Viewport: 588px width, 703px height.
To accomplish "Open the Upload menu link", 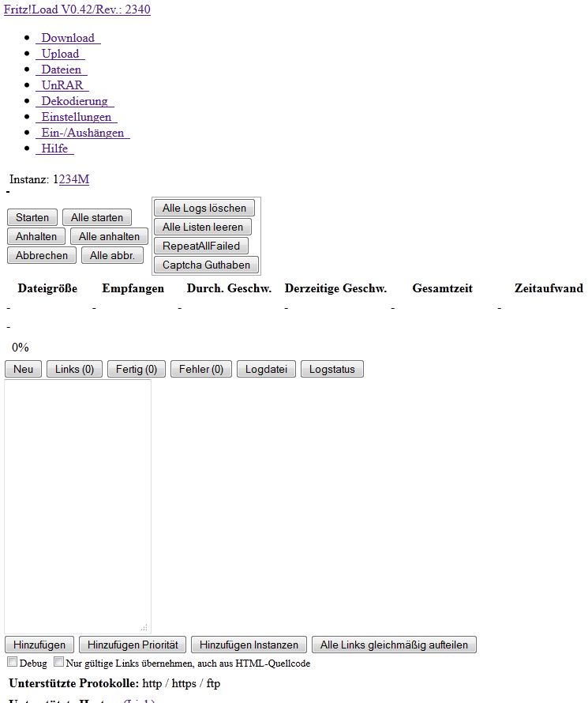I will point(61,54).
